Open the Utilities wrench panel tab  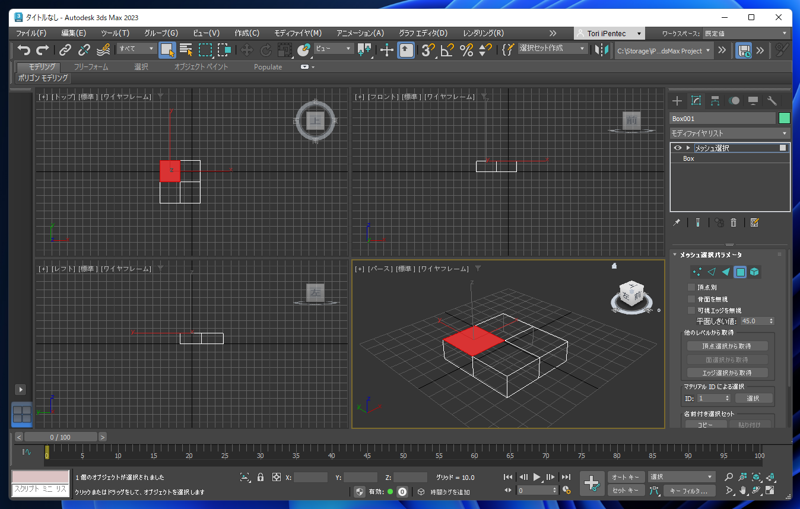[771, 100]
